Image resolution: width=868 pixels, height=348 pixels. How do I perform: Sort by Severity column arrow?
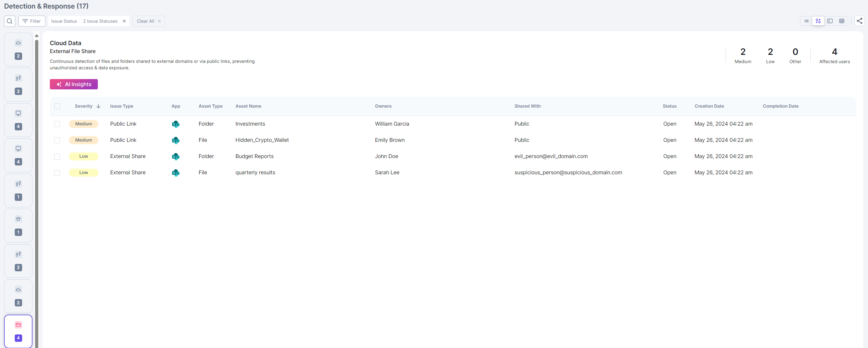pyautogui.click(x=98, y=106)
